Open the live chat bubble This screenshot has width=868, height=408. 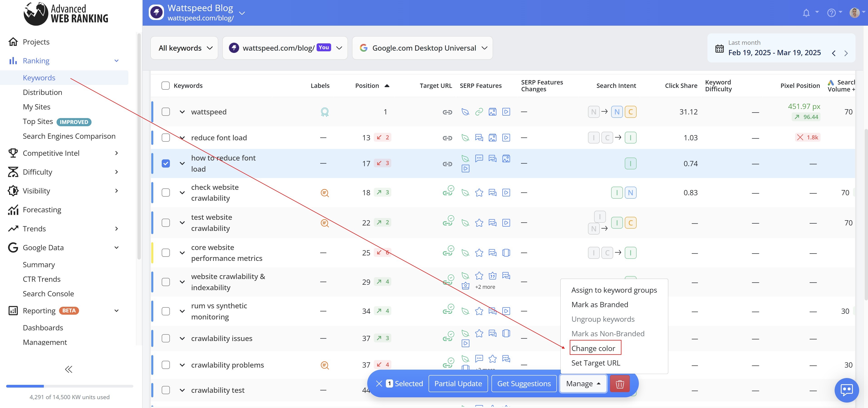tap(846, 390)
